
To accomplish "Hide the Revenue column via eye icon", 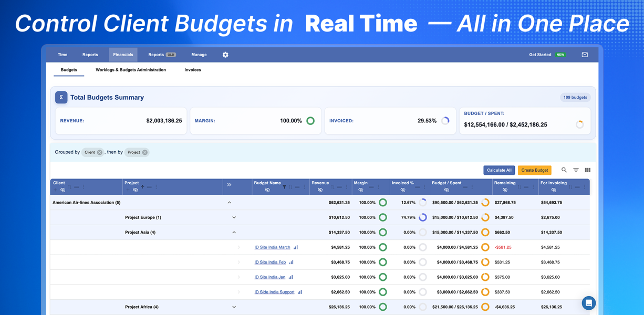I will [x=320, y=190].
